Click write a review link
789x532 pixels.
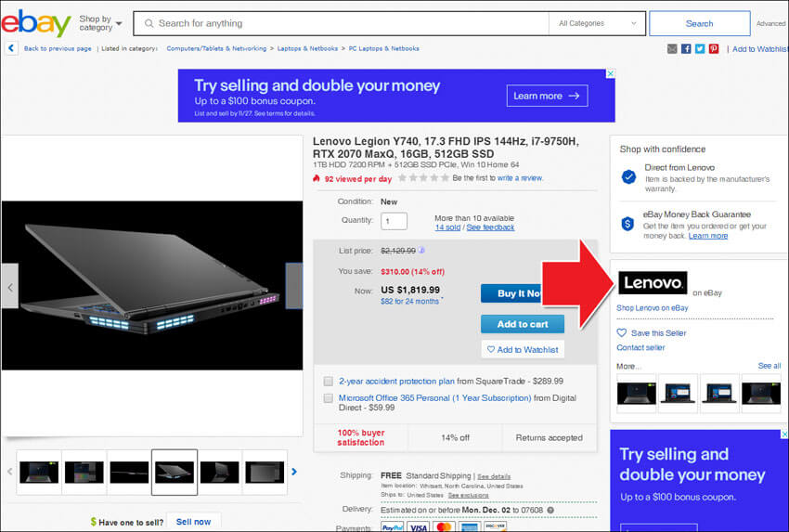click(x=520, y=178)
